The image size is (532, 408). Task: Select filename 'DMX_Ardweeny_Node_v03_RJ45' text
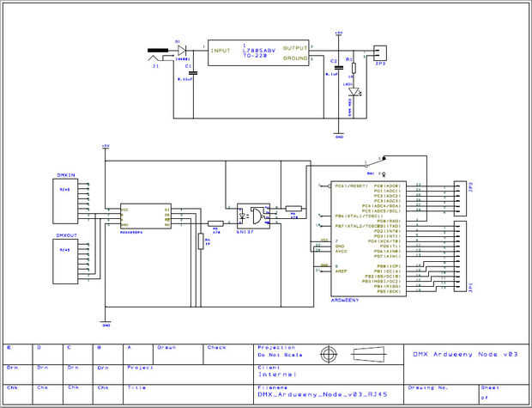click(323, 395)
